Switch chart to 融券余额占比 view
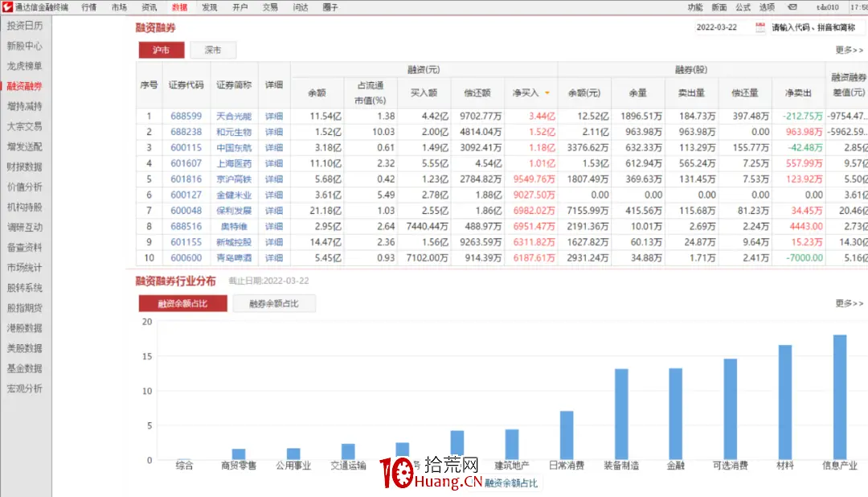This screenshot has width=868, height=497. pyautogui.click(x=273, y=303)
